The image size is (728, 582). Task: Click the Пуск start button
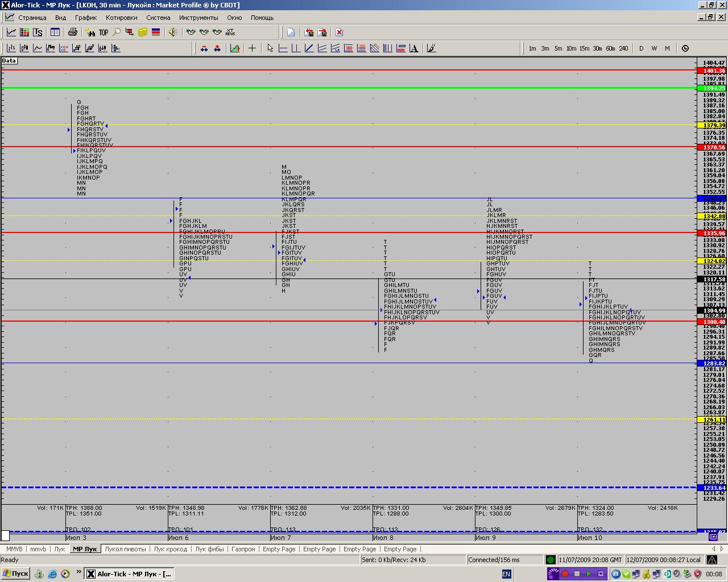(15, 573)
